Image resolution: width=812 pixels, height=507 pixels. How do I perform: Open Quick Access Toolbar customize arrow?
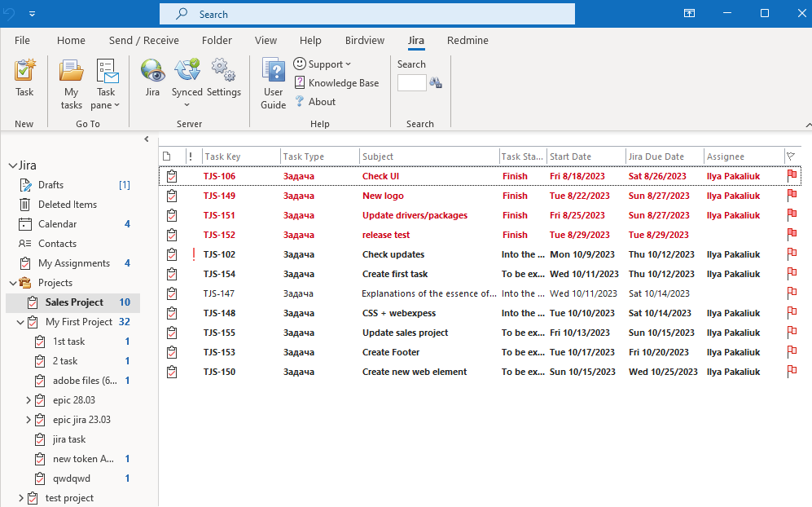(32, 14)
